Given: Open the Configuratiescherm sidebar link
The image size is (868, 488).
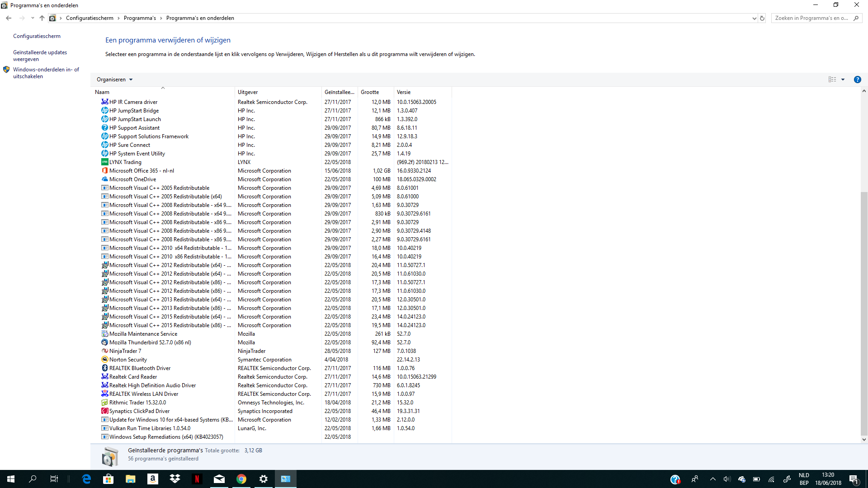Looking at the screenshot, I should pos(37,36).
